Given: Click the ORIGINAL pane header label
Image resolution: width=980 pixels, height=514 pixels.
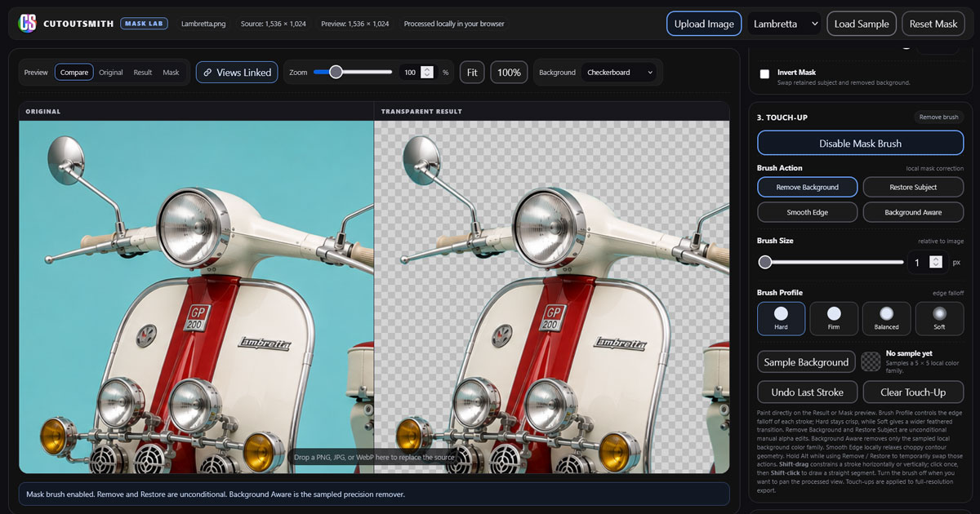Looking at the screenshot, I should click(43, 111).
